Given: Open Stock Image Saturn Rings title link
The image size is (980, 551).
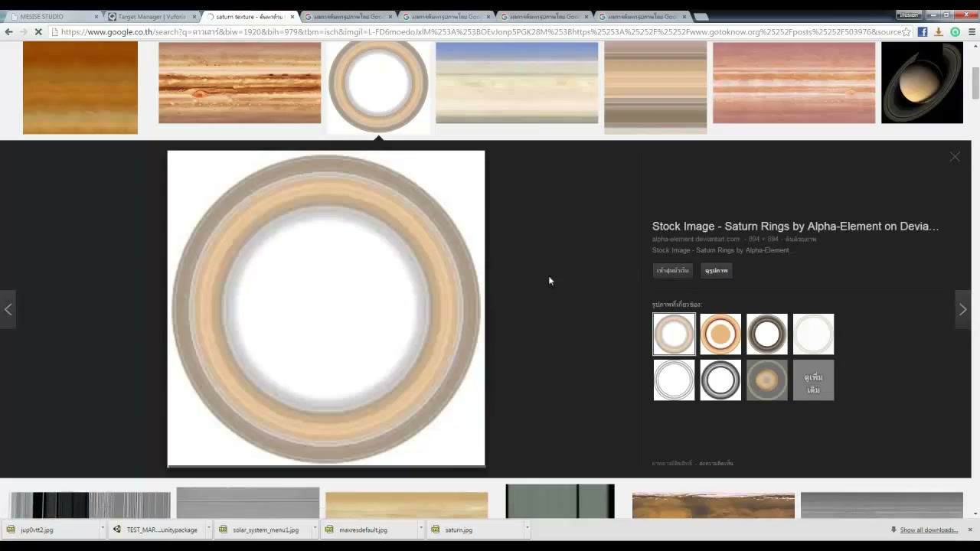Looking at the screenshot, I should 795,226.
